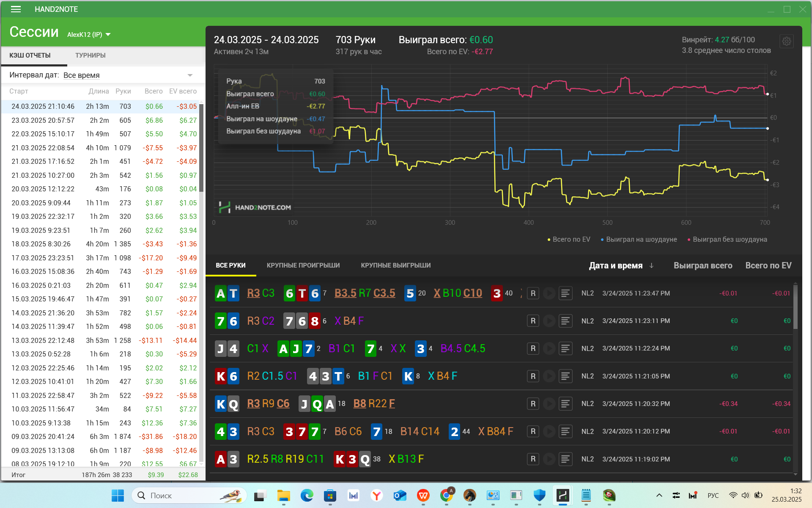Screen dimensions: 812x508
Task: Toggle Всего по EV line in chart legend
Action: [568, 240]
